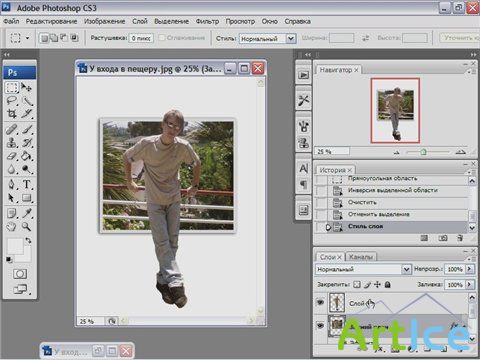This screenshot has width=480, height=360.
Task: Switch to the 'Каналы' tab
Action: [361, 257]
